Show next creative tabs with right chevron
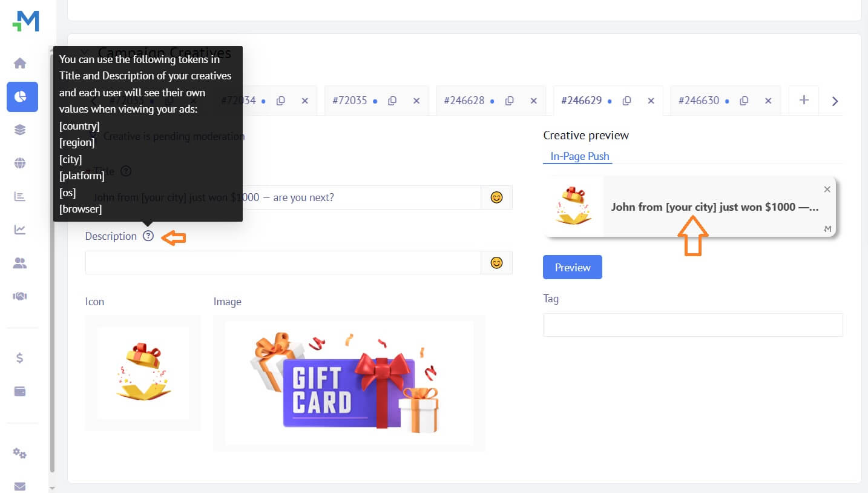This screenshot has height=493, width=868. 835,101
